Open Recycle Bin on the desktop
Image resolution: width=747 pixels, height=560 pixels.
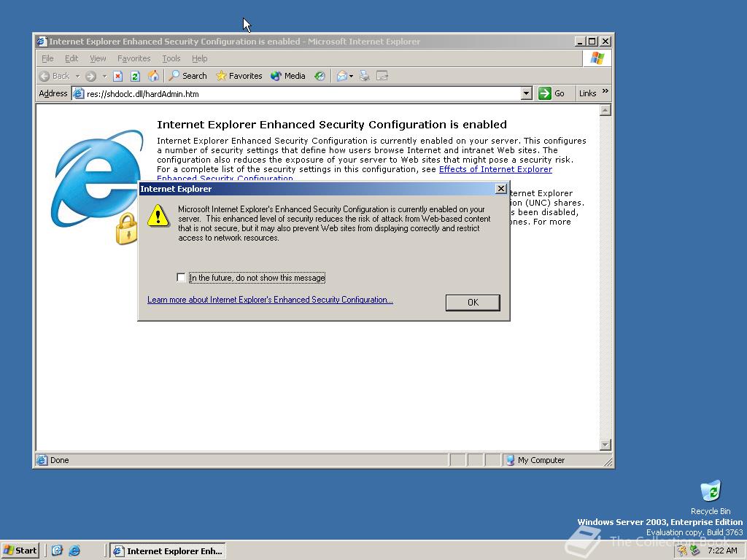pyautogui.click(x=711, y=497)
